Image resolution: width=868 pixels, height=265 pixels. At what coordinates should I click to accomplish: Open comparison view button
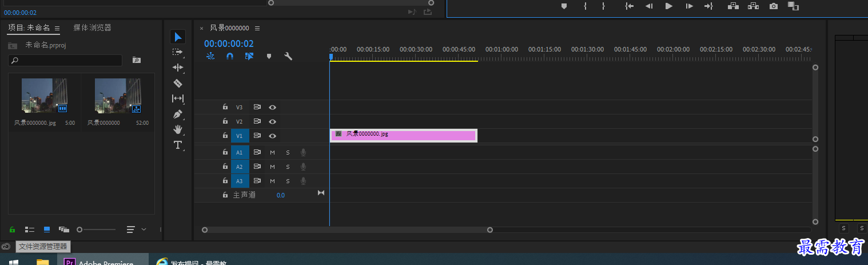tap(793, 6)
